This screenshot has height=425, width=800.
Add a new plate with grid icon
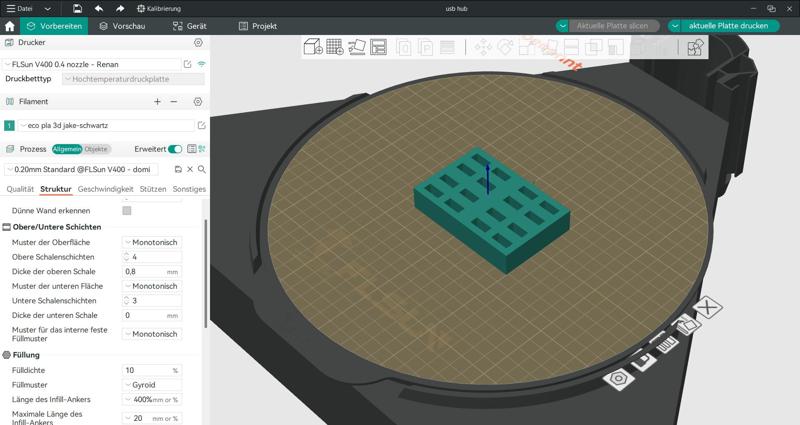335,47
